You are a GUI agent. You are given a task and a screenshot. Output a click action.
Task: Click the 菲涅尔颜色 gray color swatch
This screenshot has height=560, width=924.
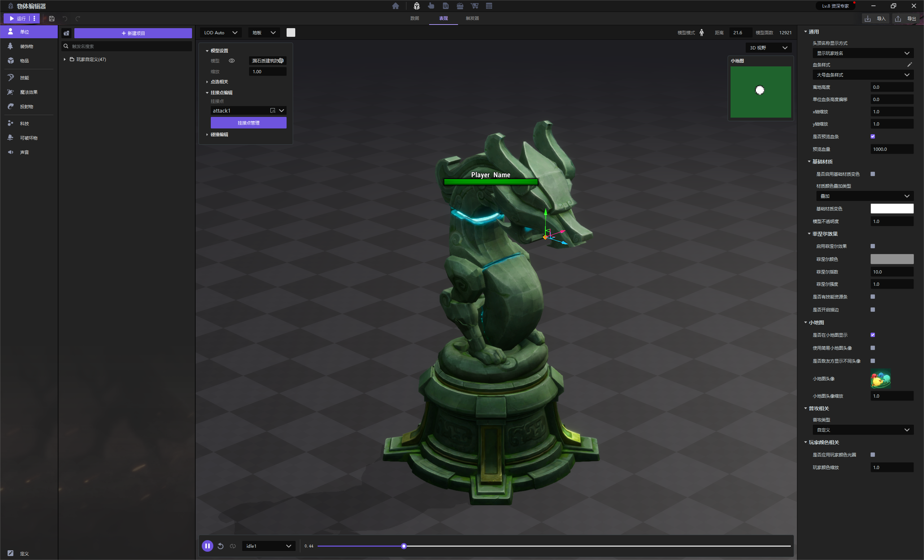tap(892, 259)
